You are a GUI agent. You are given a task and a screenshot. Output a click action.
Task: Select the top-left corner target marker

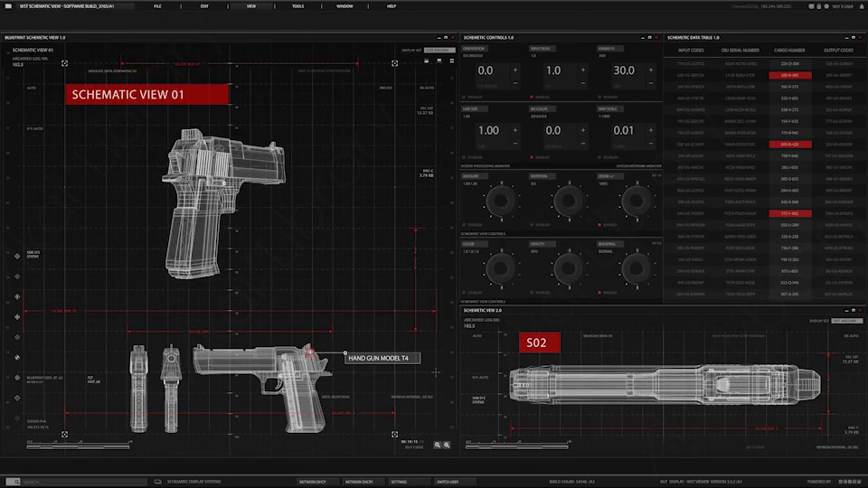click(x=65, y=63)
